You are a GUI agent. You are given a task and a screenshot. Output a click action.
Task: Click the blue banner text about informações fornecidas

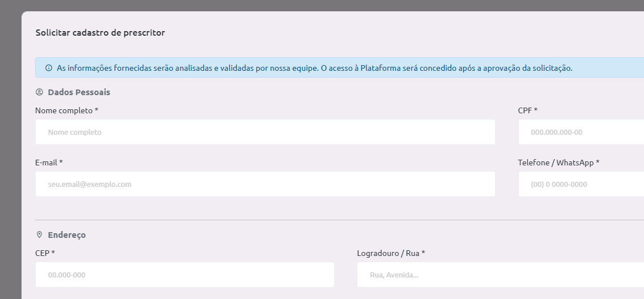tap(314, 68)
